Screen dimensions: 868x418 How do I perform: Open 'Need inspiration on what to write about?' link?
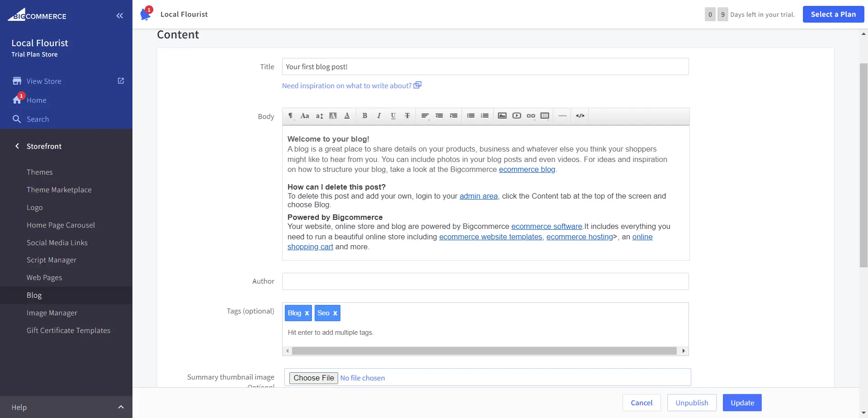351,85
